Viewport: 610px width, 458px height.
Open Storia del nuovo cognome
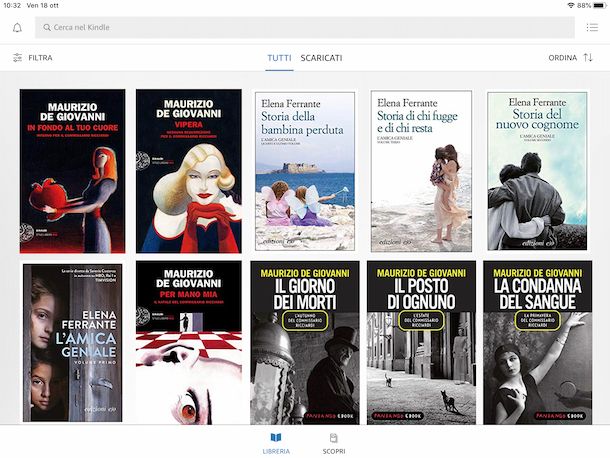537,171
